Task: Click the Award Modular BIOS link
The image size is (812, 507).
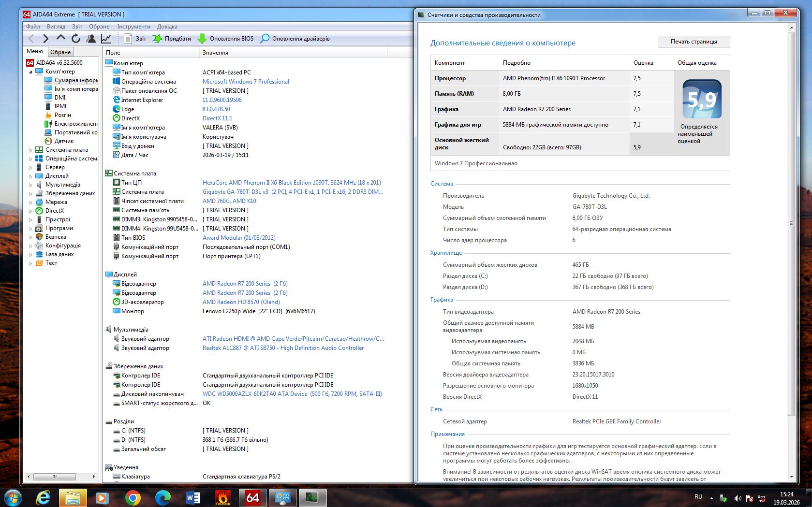Action: [x=239, y=238]
